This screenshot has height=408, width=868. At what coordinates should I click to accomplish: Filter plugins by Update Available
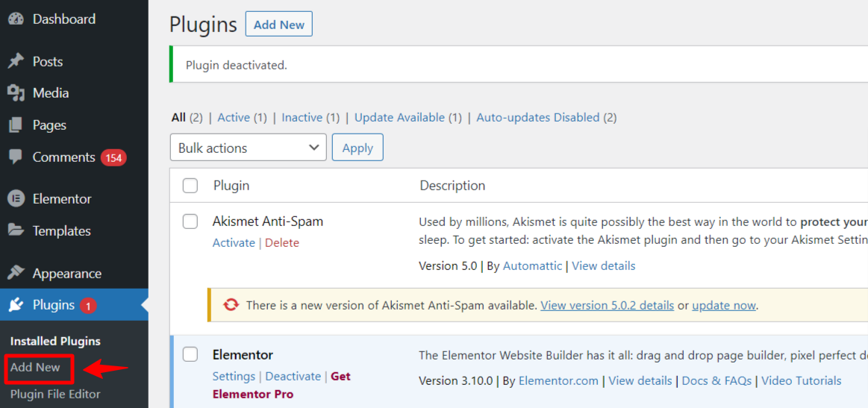pos(400,117)
